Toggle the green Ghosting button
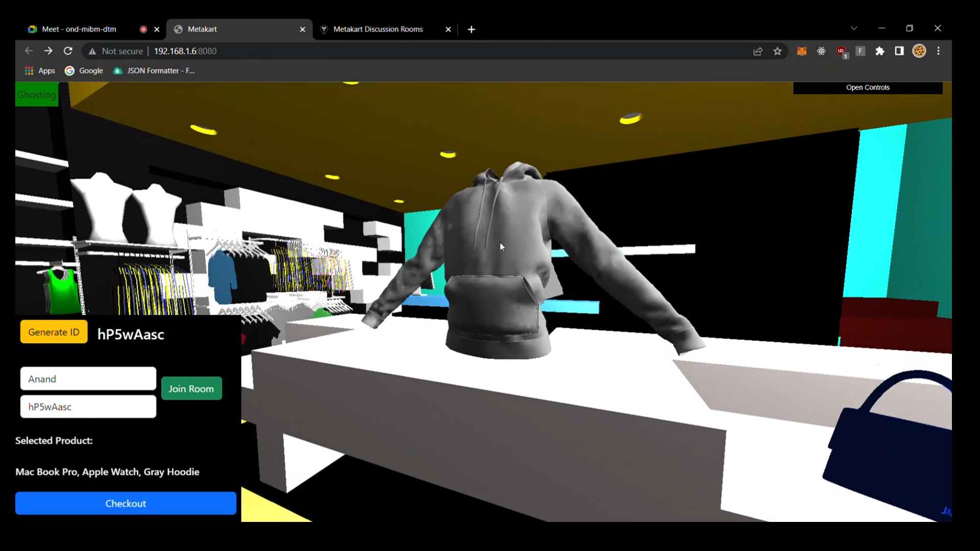The height and width of the screenshot is (551, 980). [x=37, y=95]
